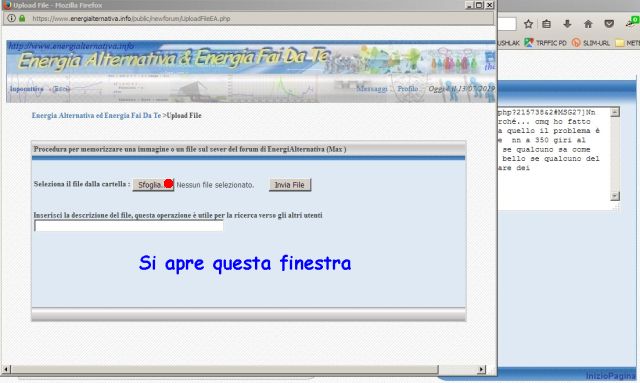640x383 pixels.
Task: Open the Profilo link in the forum header
Action: [x=408, y=89]
